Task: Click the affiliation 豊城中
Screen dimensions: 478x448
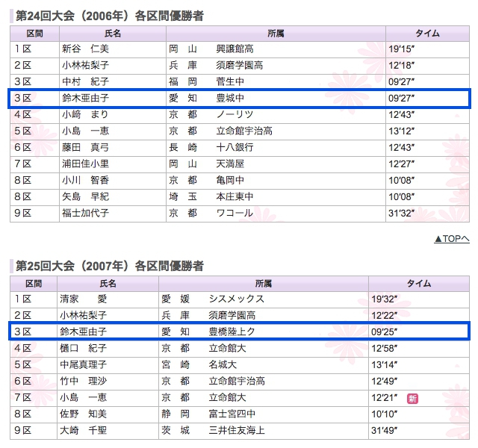Action: pos(230,98)
